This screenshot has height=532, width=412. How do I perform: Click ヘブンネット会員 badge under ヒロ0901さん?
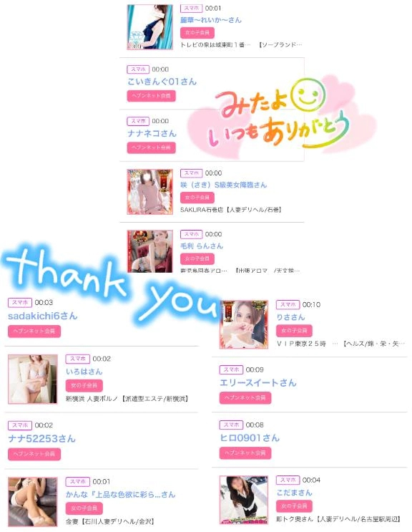click(245, 453)
